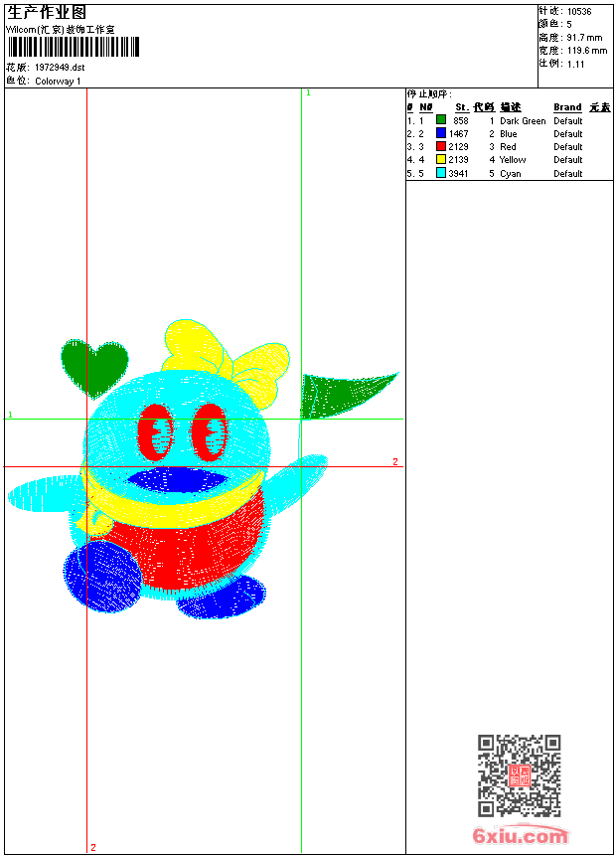
Task: Click the file name 1972949.dst
Action: (60, 68)
